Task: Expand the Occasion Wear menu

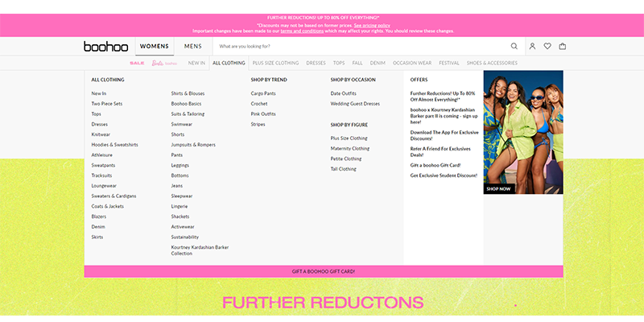Action: tap(412, 63)
